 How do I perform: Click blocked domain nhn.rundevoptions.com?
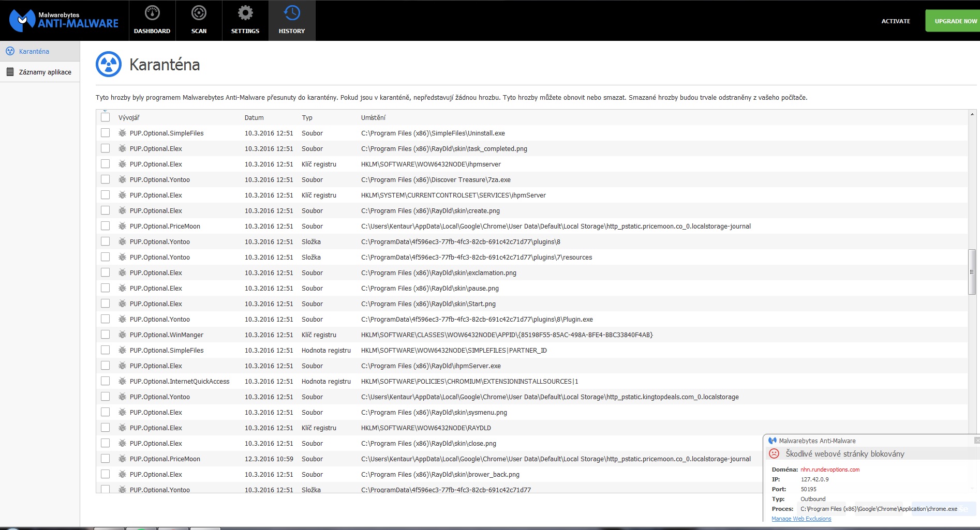tap(830, 470)
